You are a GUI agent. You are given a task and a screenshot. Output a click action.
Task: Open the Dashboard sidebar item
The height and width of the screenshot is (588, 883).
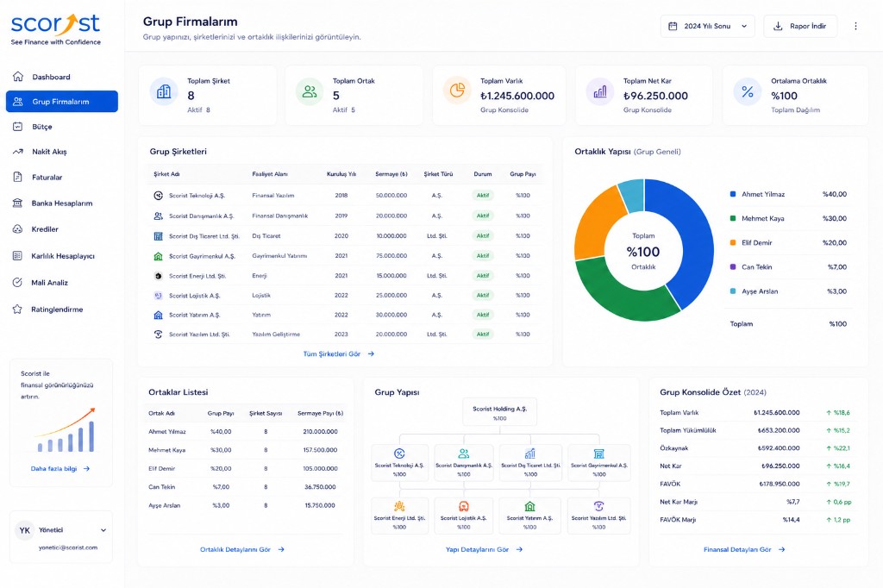62,77
